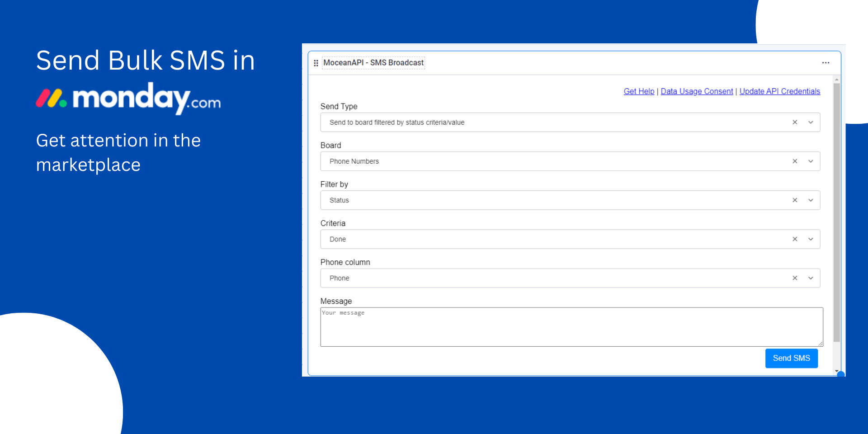Click the Criteria field label
Viewport: 868px width, 434px height.
pyautogui.click(x=333, y=223)
